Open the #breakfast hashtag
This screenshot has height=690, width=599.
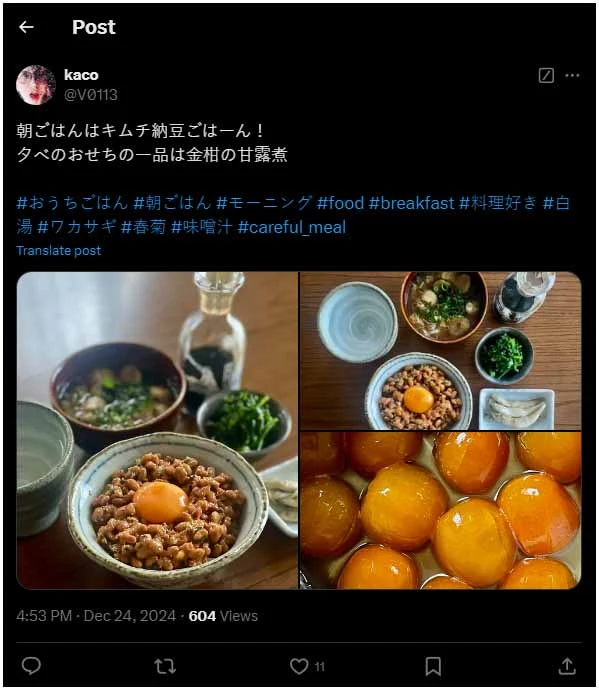(411, 203)
